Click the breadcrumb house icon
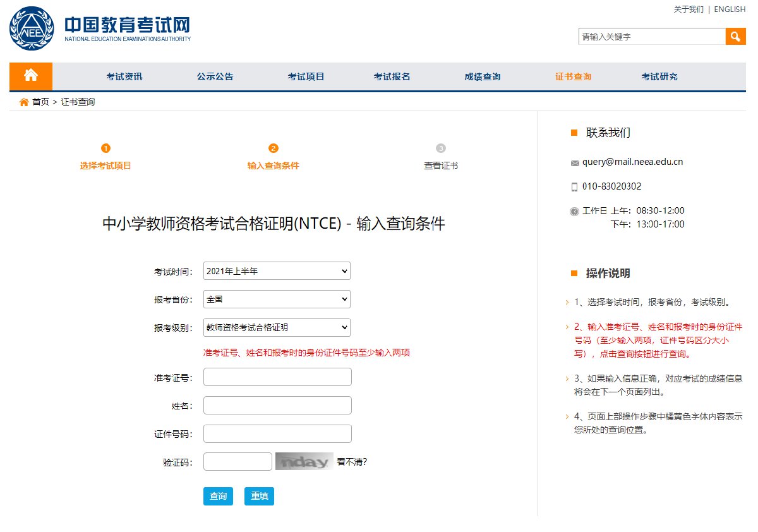Viewport: 758px width, 532px height. 24,102
